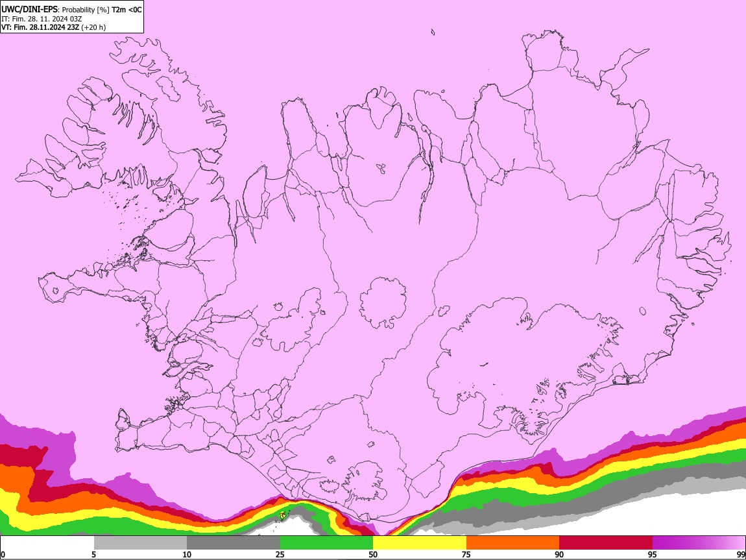The image size is (746, 560).
Task: Click the purple 95-99 legend gradient band
Action: pos(699,542)
